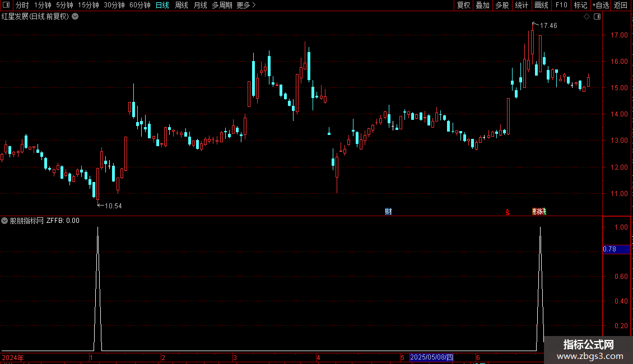Click the 17.00 price axis label
633x364 pixels.
click(x=619, y=35)
